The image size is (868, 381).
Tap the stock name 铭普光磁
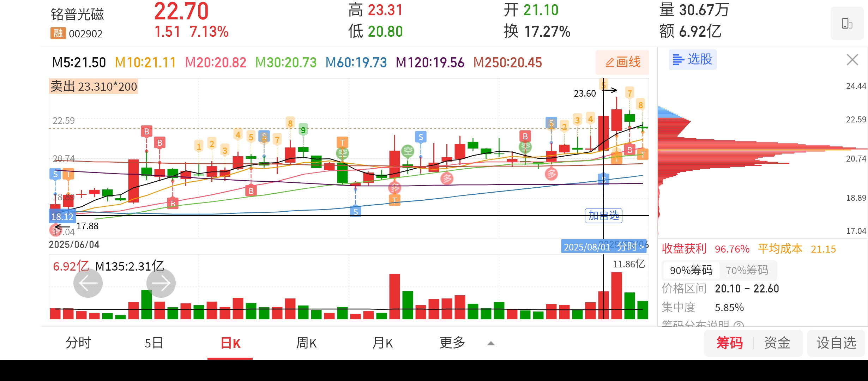pyautogui.click(x=77, y=14)
